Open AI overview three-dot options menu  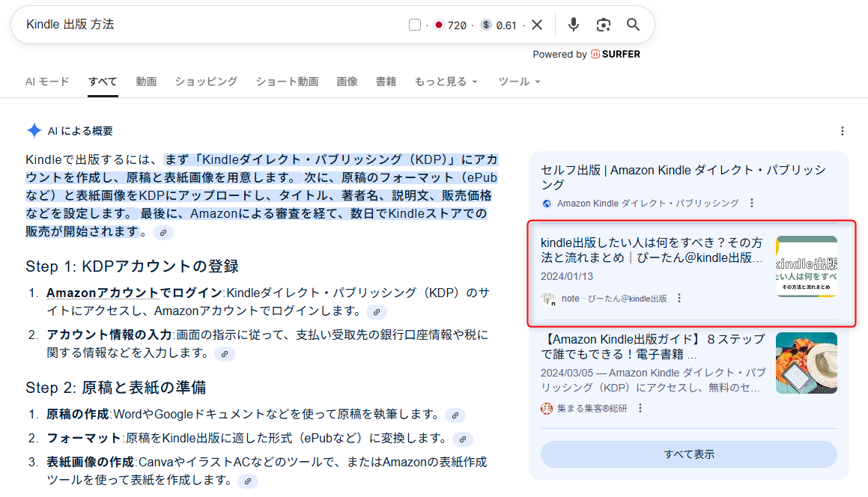[843, 131]
